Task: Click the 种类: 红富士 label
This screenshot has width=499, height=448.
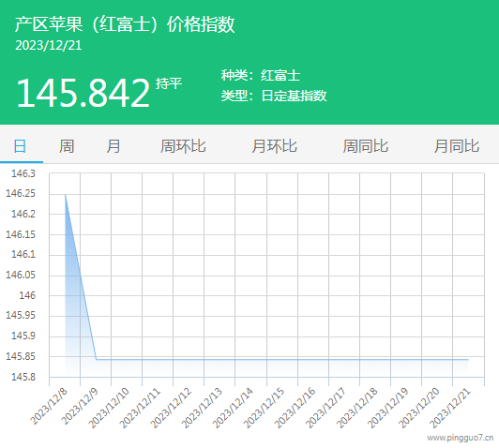Action: 261,76
